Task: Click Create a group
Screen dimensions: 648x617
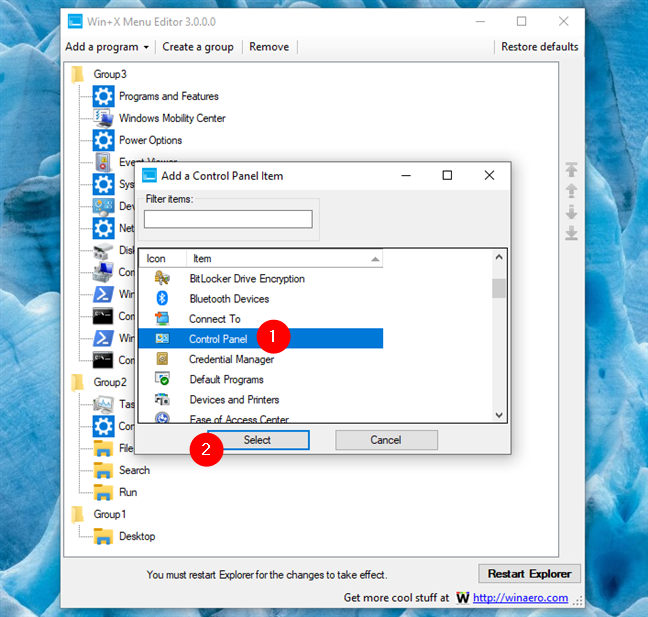Action: pos(198,47)
